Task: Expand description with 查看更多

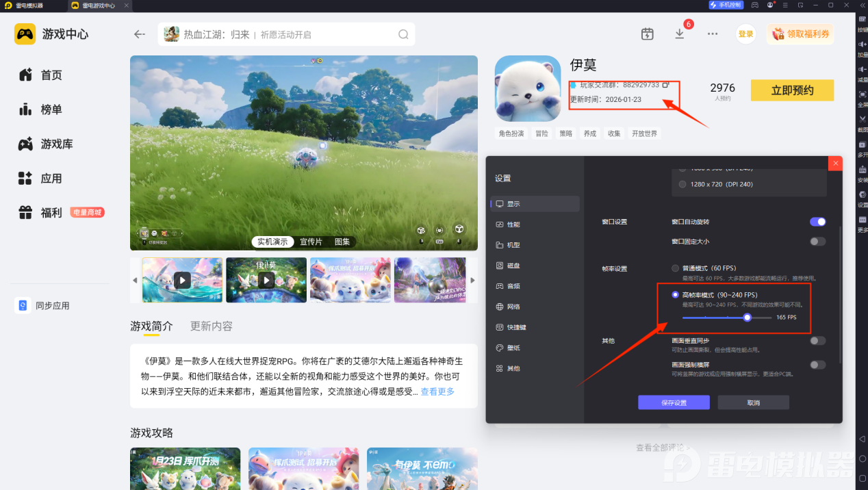Action: click(x=437, y=391)
